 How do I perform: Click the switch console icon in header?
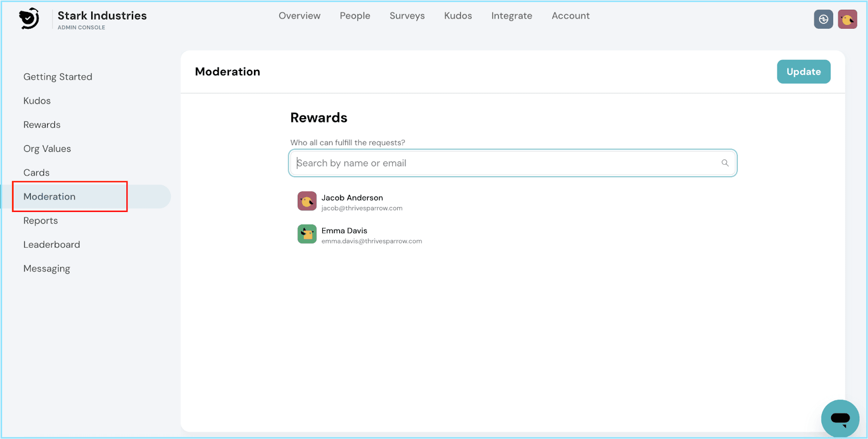click(x=823, y=20)
